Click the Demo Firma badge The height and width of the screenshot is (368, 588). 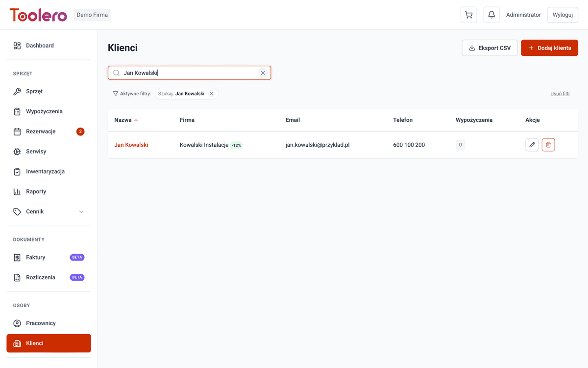pos(92,15)
